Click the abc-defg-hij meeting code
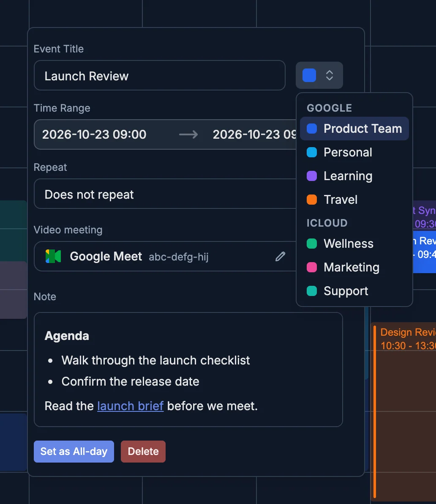 [179, 257]
